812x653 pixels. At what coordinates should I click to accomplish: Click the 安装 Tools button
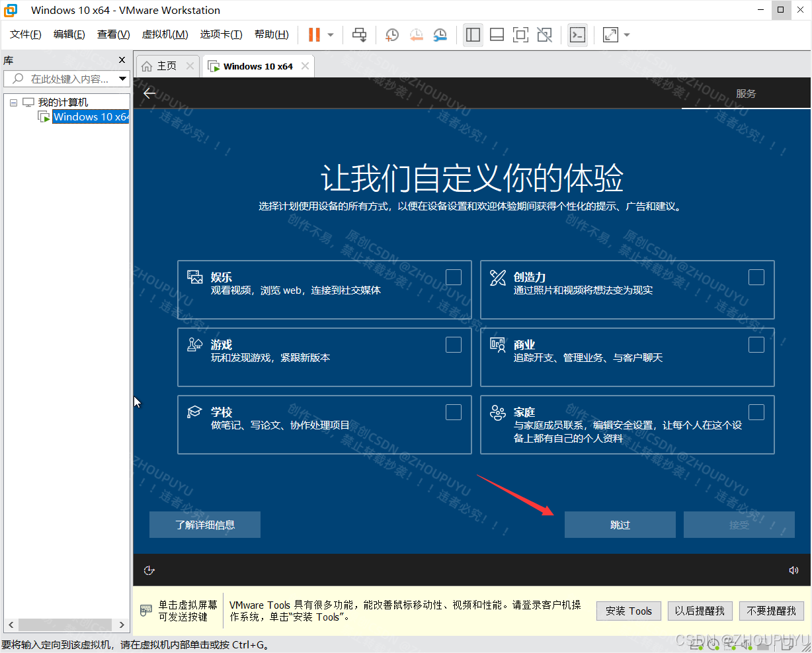point(629,611)
